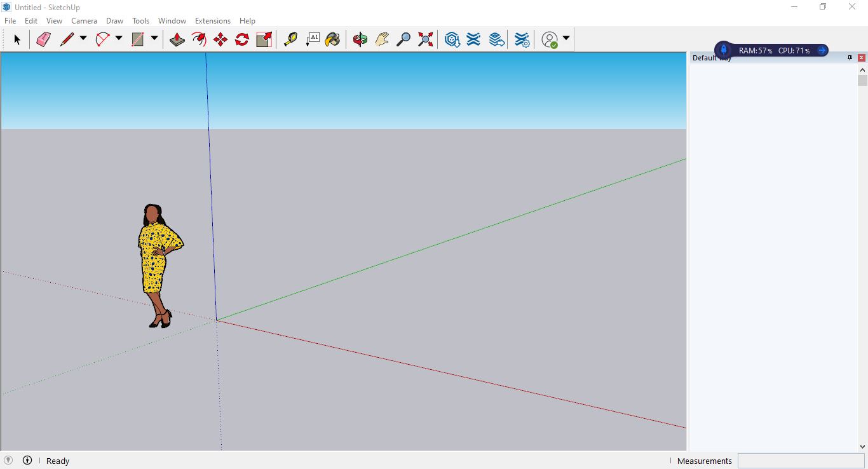
Task: Select the Offset tool
Action: click(x=199, y=39)
